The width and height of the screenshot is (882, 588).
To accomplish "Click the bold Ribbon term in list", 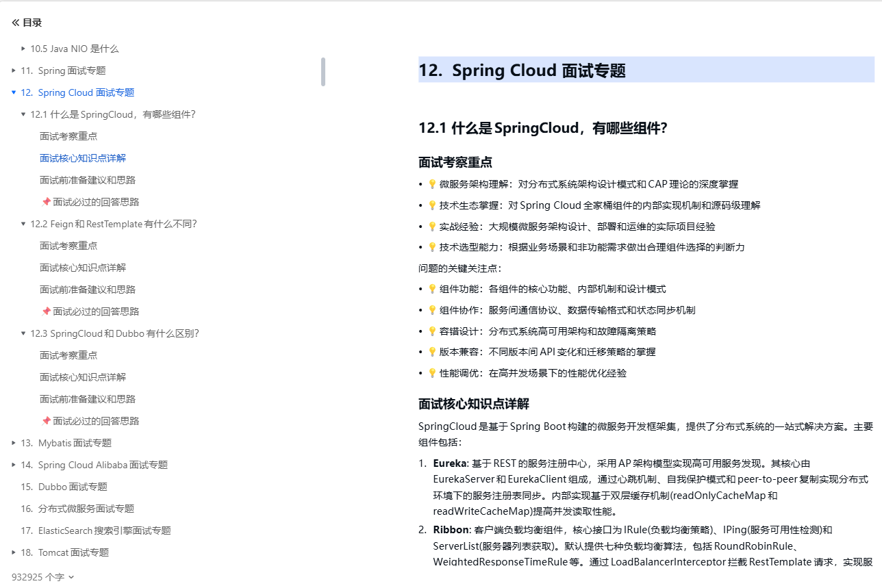I will [x=450, y=530].
